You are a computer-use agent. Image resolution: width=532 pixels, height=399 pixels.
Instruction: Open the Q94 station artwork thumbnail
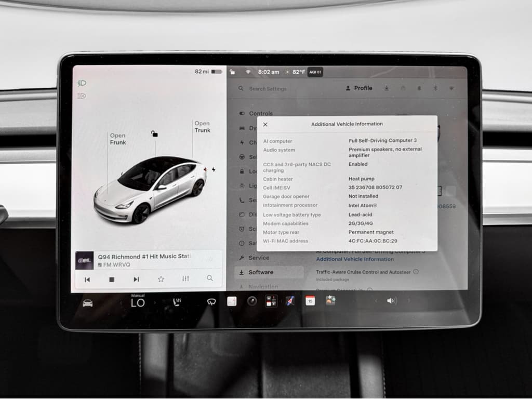[x=85, y=261]
